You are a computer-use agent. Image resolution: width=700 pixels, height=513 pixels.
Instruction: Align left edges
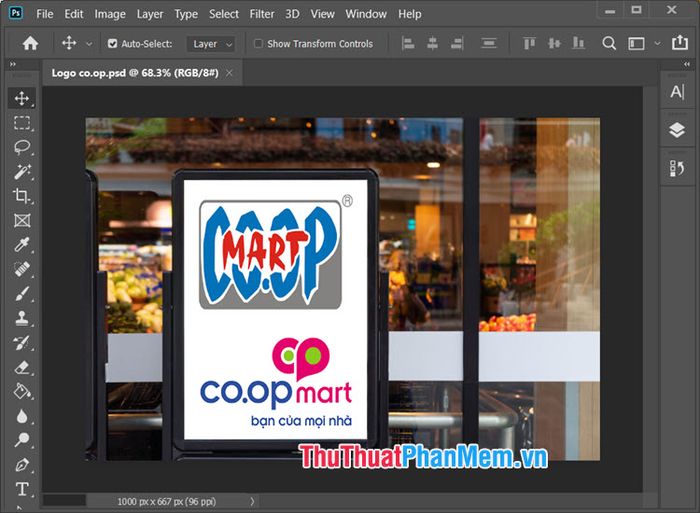(408, 43)
